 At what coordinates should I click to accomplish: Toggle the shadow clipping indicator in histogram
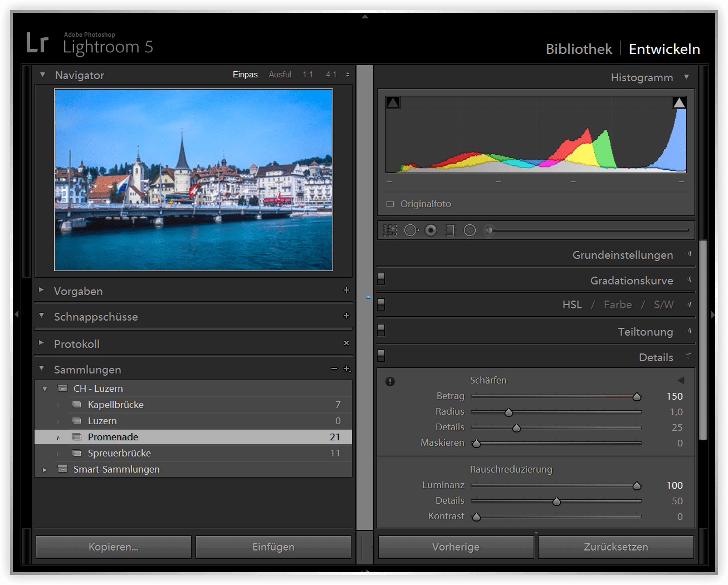pyautogui.click(x=393, y=102)
